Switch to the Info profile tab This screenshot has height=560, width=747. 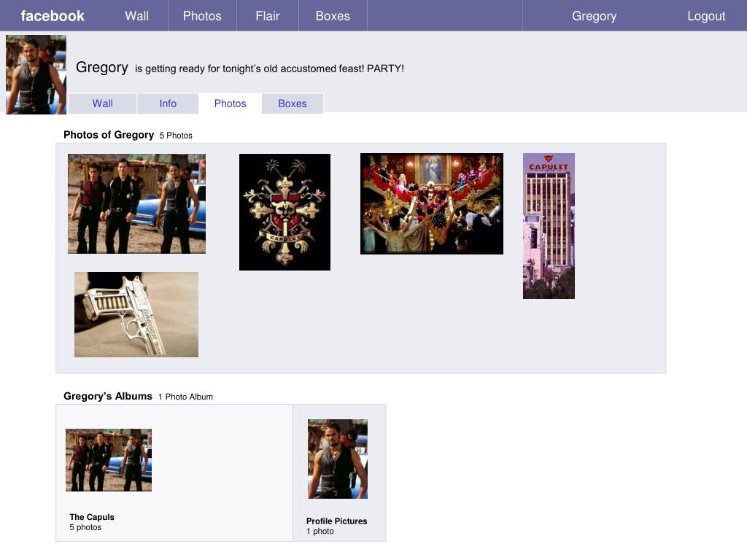coord(168,104)
